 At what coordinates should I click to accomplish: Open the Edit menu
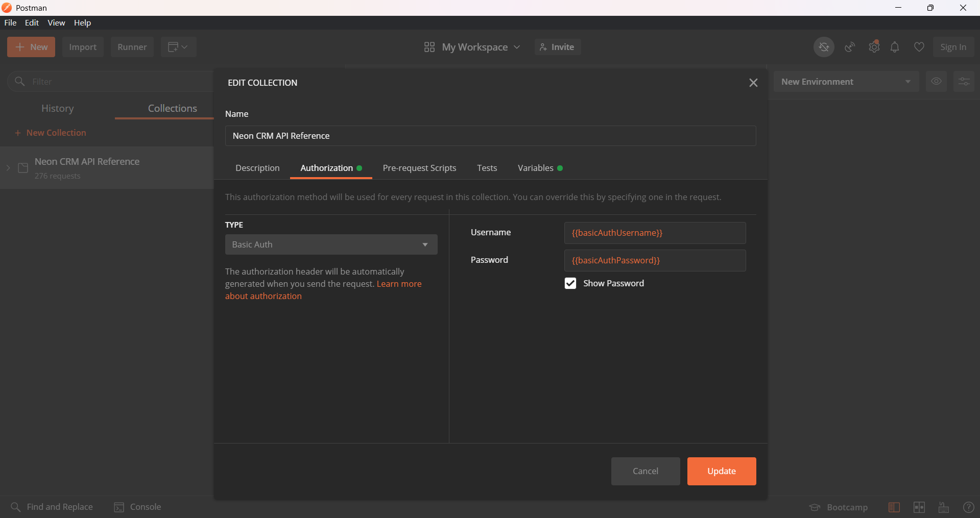(32, 23)
